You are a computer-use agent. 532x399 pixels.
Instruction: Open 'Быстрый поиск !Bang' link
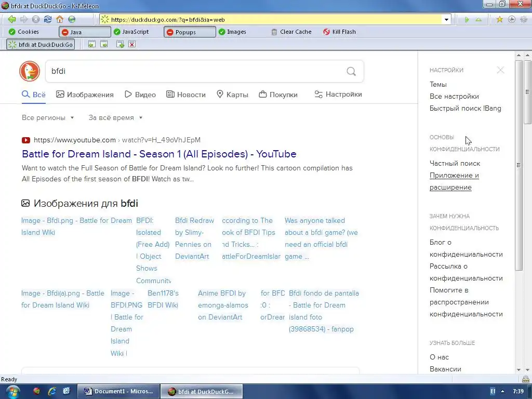click(x=465, y=108)
